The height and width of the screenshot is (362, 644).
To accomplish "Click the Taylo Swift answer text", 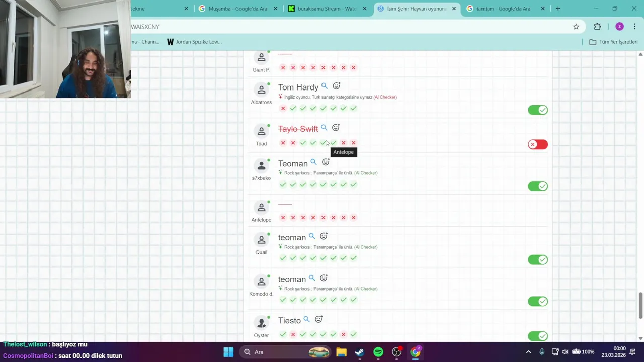I will 298,129.
